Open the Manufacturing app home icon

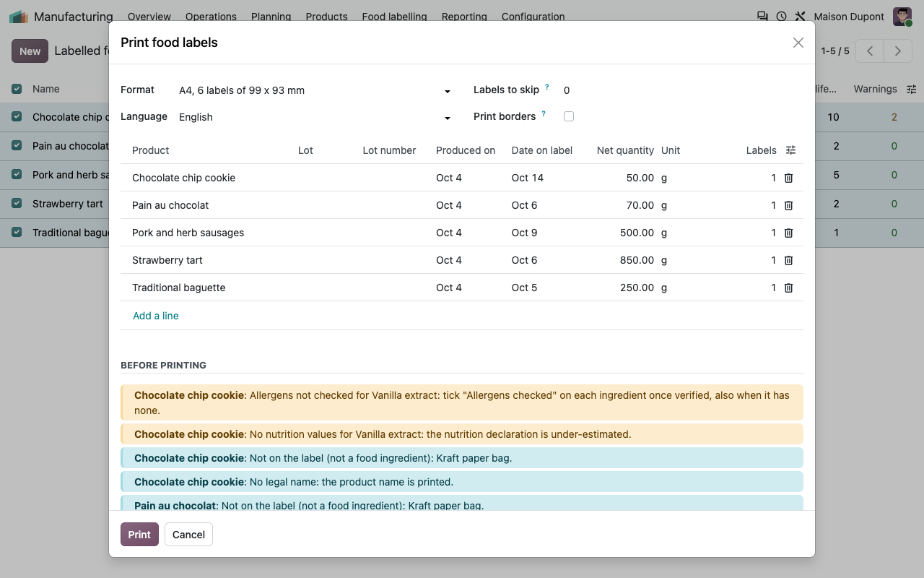coord(19,16)
